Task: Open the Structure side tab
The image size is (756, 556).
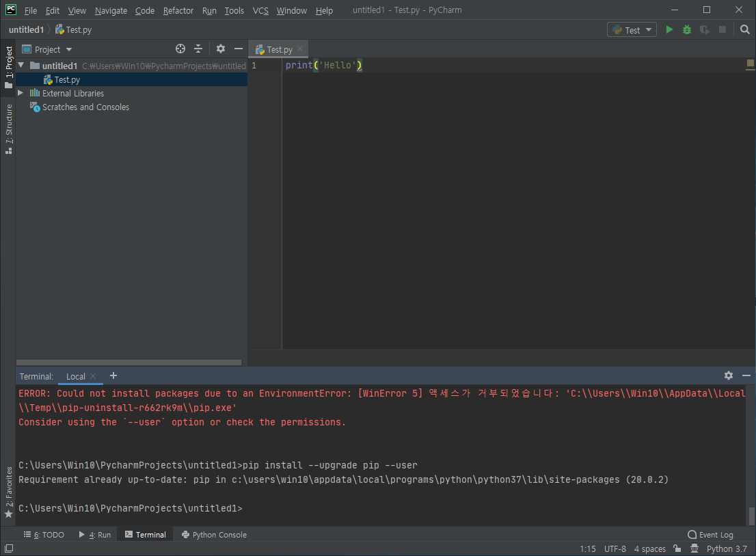Action: pos(9,129)
